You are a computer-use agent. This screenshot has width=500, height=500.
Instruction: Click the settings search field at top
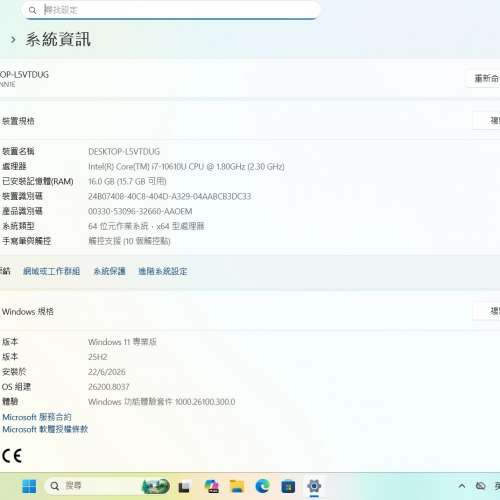point(171,10)
